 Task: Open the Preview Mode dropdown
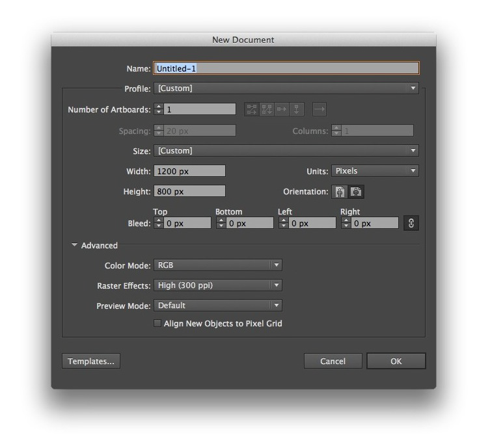click(218, 305)
